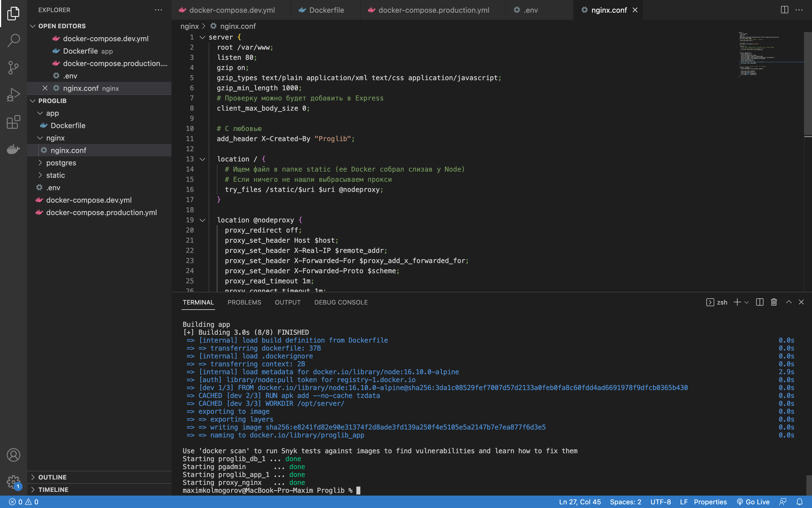Open the Accounts menu icon
This screenshot has width=812, height=508.
[x=14, y=455]
